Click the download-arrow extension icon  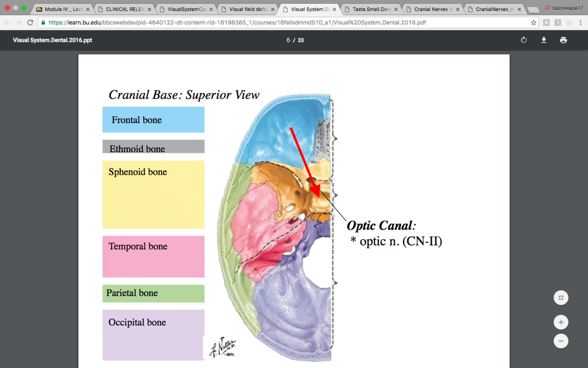tap(569, 23)
